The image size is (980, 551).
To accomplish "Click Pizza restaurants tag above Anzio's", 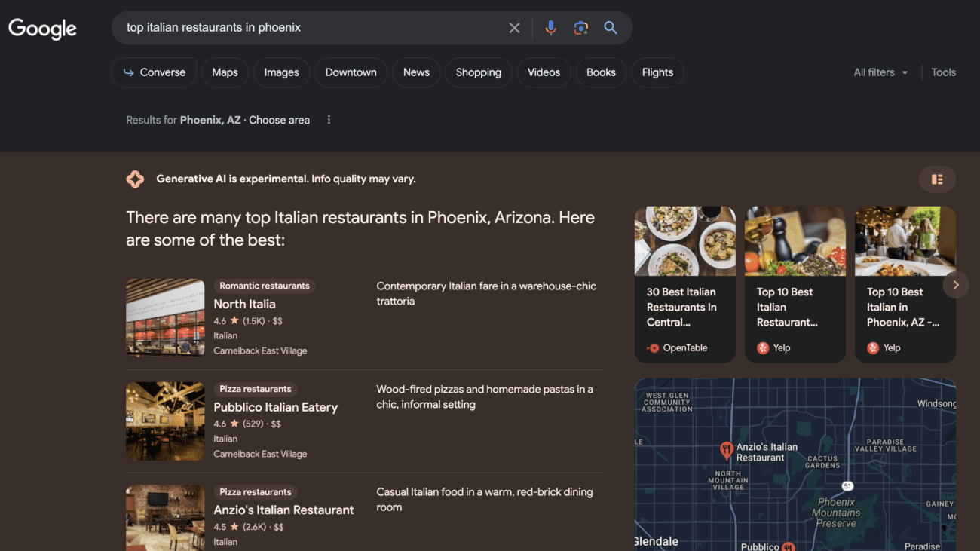I will tap(256, 492).
